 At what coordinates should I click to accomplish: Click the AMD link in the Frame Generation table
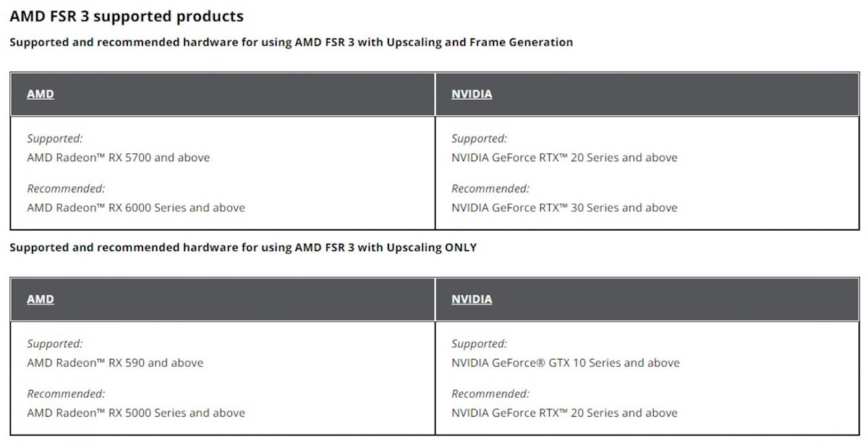coord(41,94)
